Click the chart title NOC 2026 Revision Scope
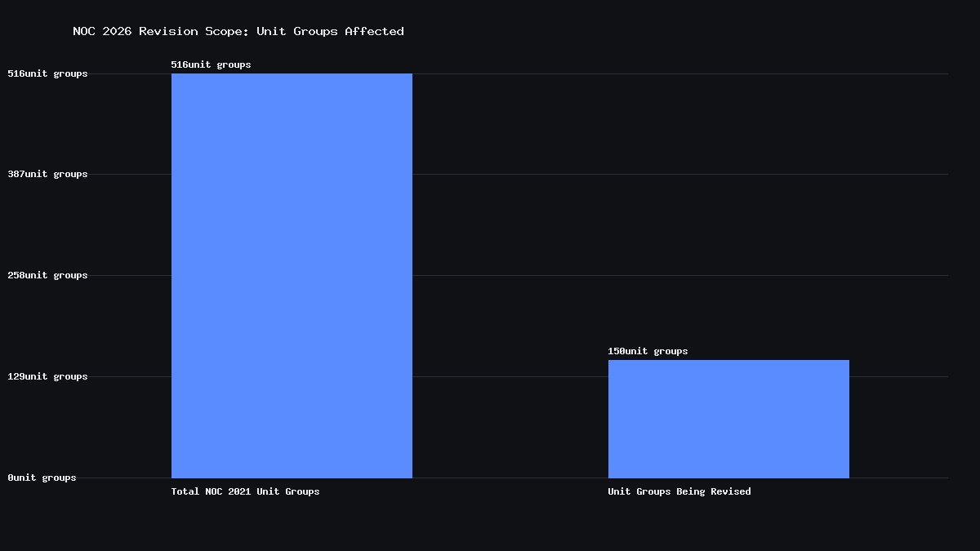Viewport: 980px width, 551px height. [238, 31]
